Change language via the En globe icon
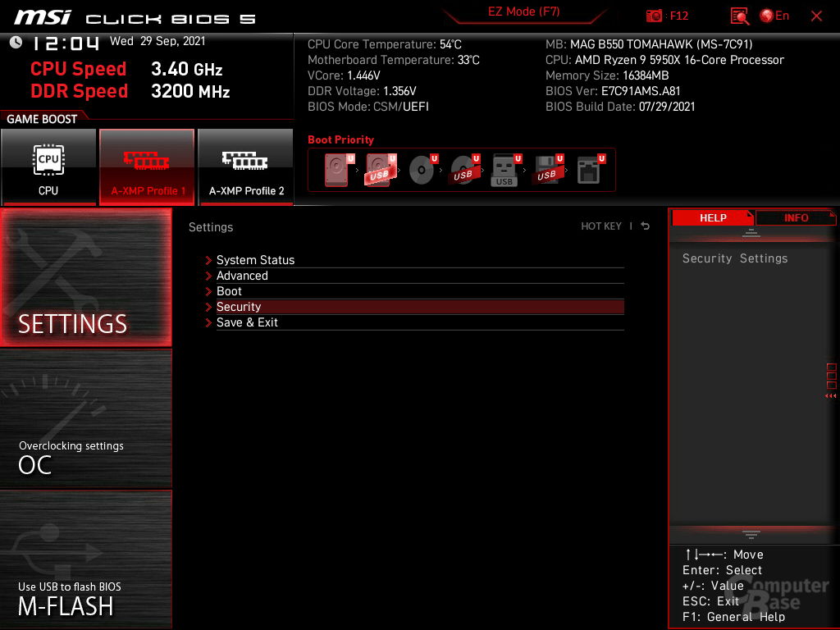 774,16
